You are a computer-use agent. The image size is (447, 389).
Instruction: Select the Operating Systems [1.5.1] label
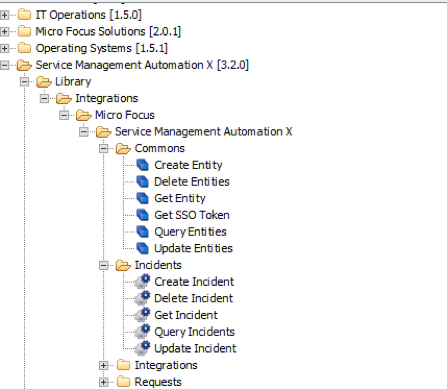click(102, 48)
